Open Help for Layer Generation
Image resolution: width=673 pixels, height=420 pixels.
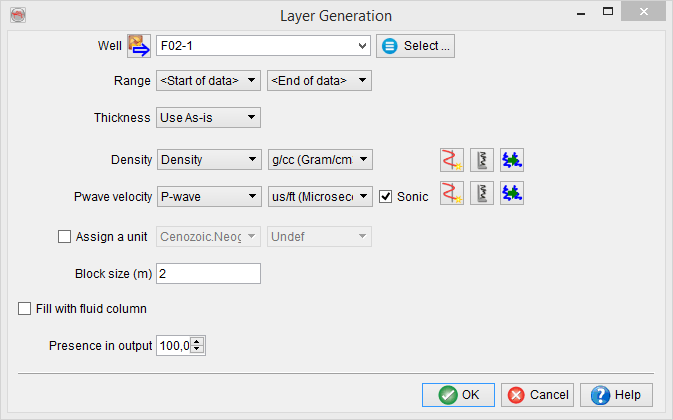coord(617,395)
